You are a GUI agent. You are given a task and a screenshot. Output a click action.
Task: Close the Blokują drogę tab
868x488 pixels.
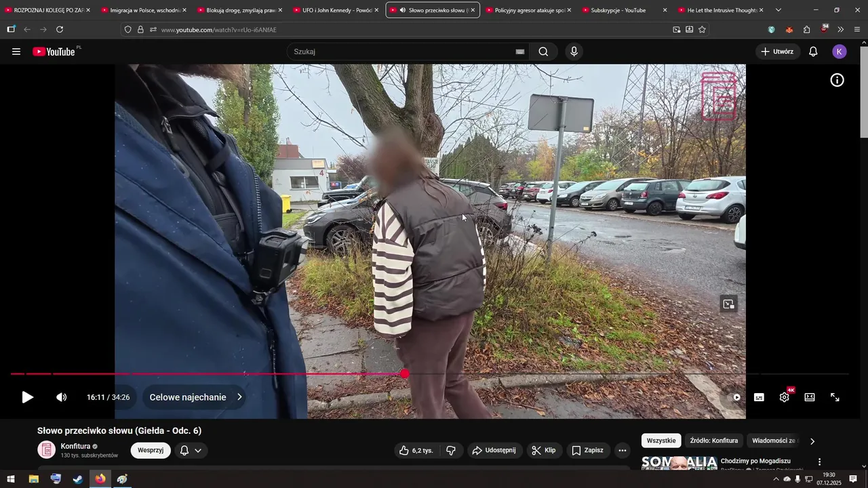pos(280,10)
